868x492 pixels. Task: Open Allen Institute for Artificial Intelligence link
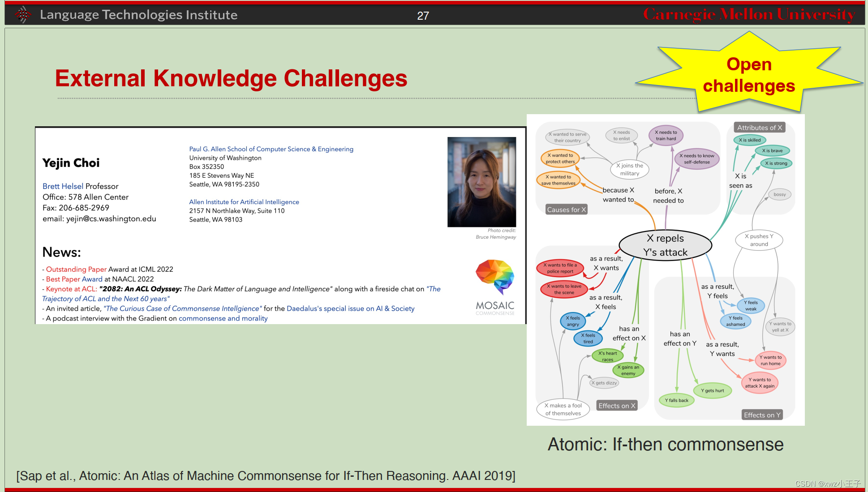(x=244, y=202)
